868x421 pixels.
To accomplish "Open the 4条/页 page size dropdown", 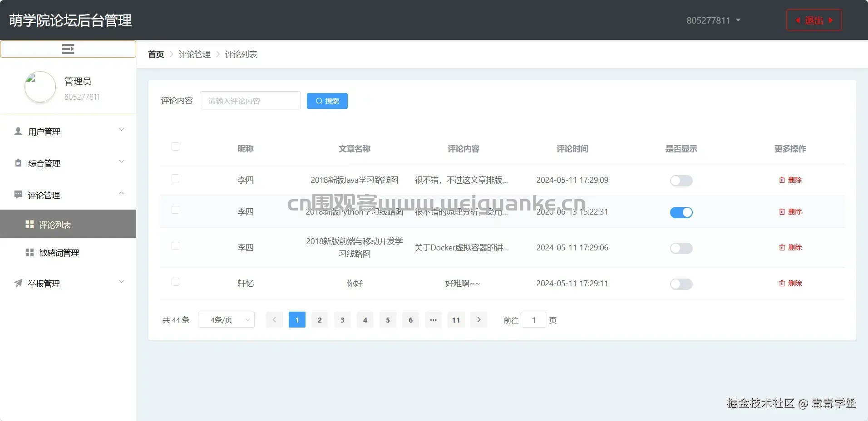I will click(226, 320).
